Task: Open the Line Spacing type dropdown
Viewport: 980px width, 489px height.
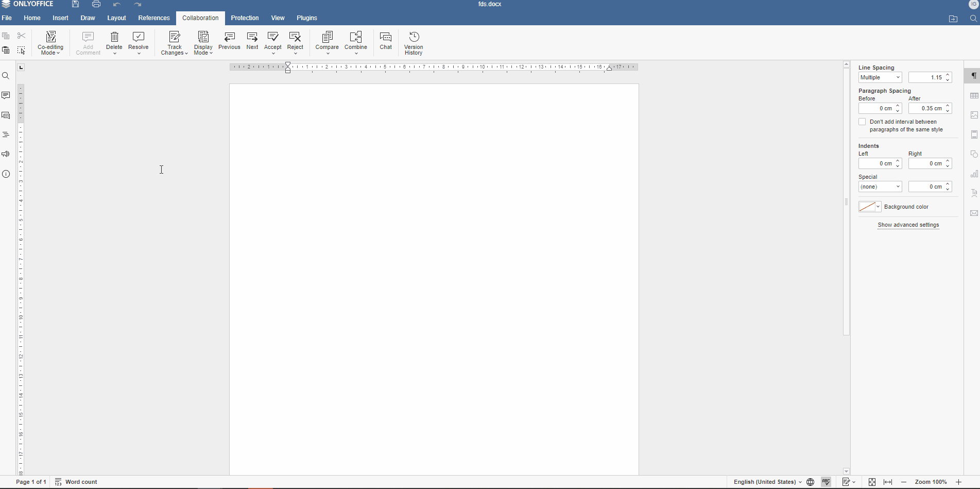Action: pos(880,77)
